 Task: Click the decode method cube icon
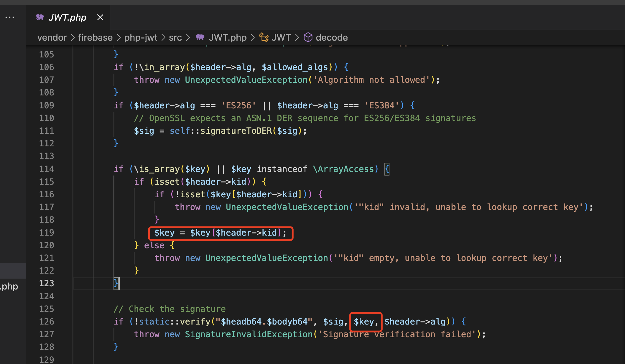pyautogui.click(x=308, y=37)
